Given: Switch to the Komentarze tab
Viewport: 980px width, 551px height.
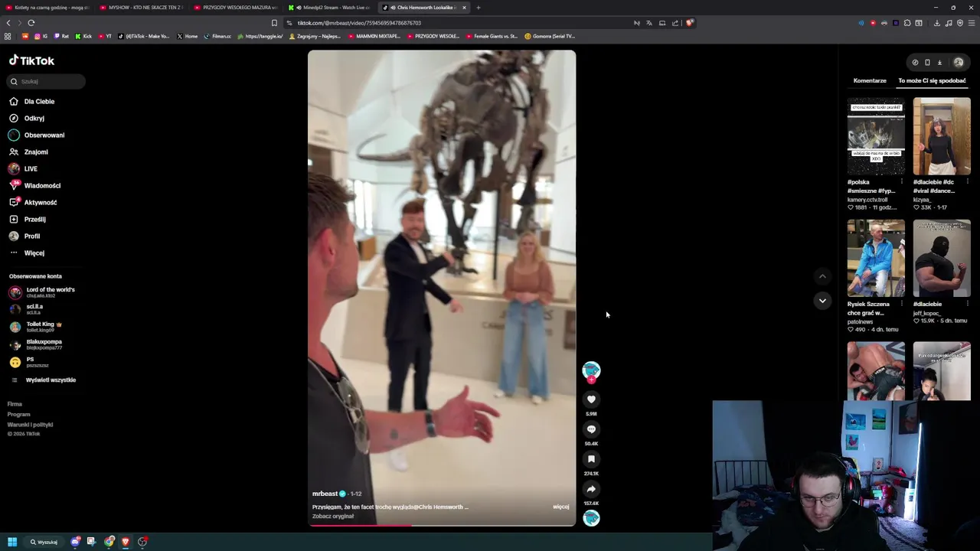Looking at the screenshot, I should pyautogui.click(x=870, y=80).
